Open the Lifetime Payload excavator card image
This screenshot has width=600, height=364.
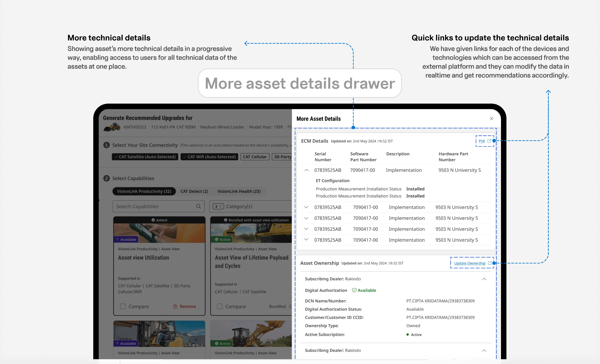pyautogui.click(x=251, y=233)
